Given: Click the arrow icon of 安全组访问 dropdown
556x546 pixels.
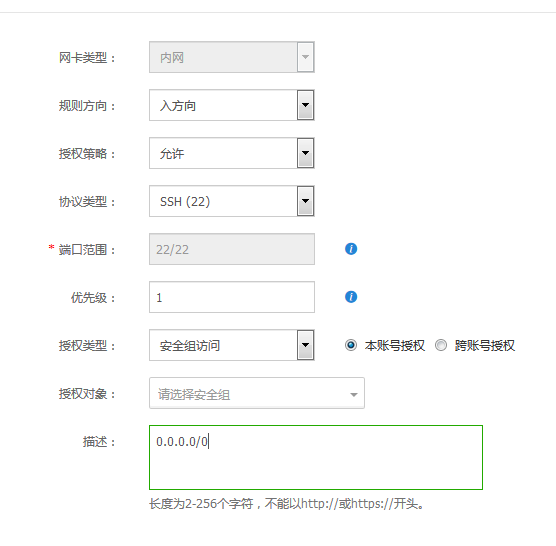Looking at the screenshot, I should [305, 345].
